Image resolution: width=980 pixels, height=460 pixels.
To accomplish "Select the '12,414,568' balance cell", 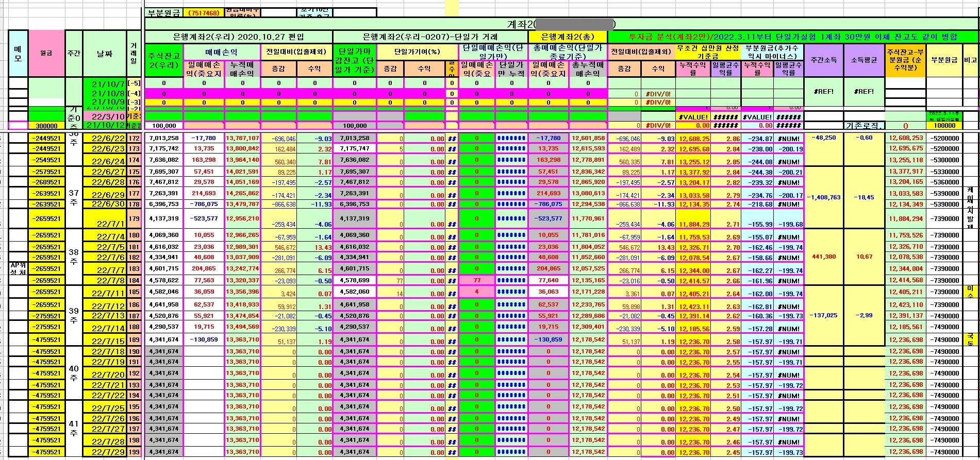I will click(x=906, y=280).
